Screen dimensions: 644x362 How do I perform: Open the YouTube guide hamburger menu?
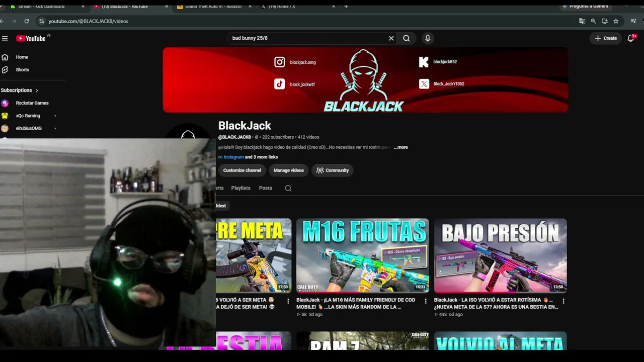[x=5, y=38]
